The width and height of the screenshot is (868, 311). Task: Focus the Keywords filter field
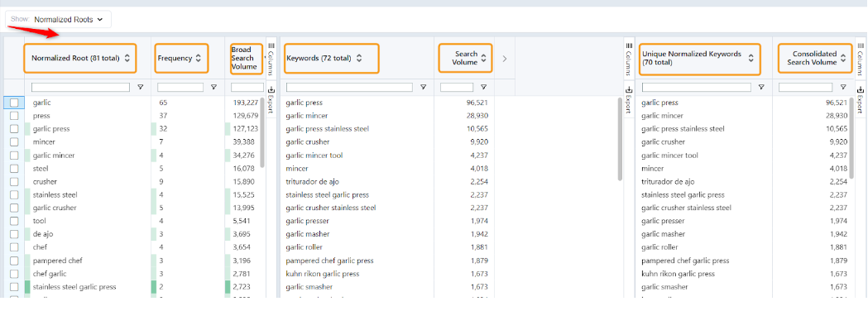[x=349, y=88]
